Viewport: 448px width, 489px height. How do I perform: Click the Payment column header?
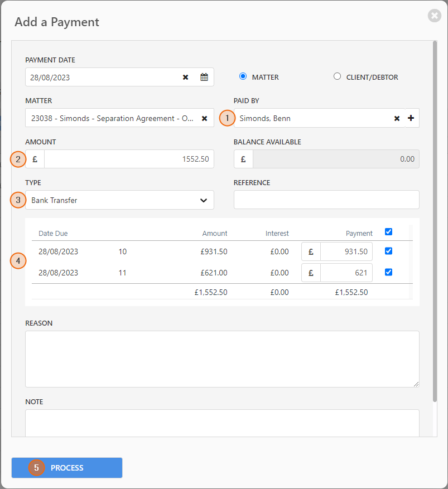point(359,233)
